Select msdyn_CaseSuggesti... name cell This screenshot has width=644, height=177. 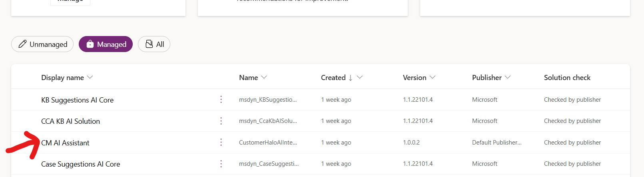[x=269, y=163]
